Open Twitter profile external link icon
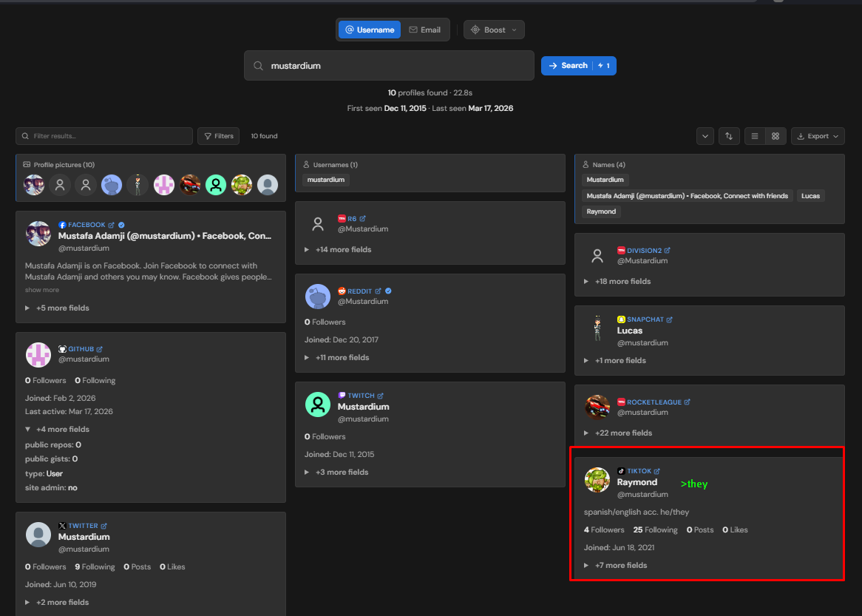 104,526
